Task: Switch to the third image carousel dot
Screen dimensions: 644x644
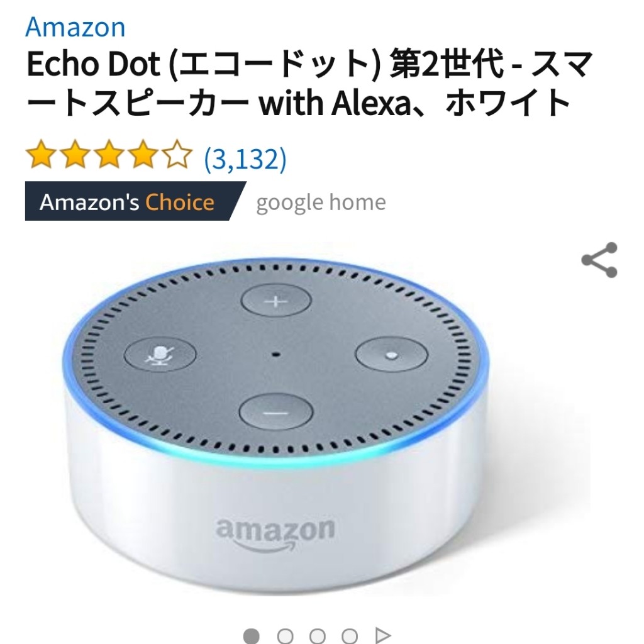Action: (x=318, y=636)
